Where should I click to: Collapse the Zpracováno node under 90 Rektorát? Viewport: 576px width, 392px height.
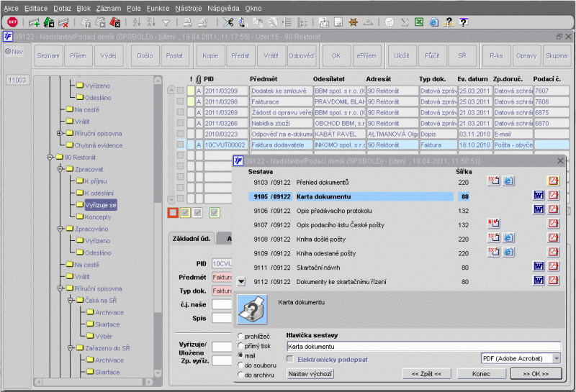click(60, 229)
